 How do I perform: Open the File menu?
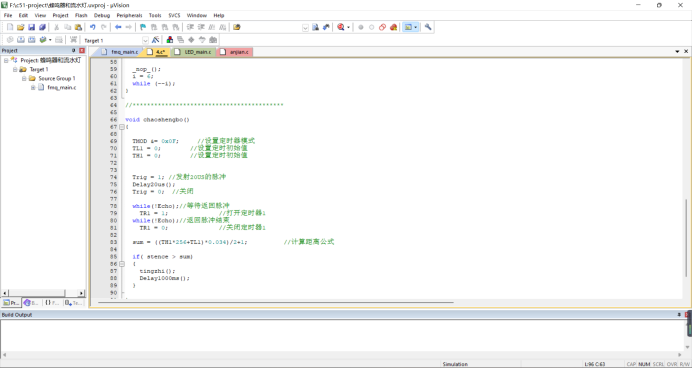click(8, 15)
